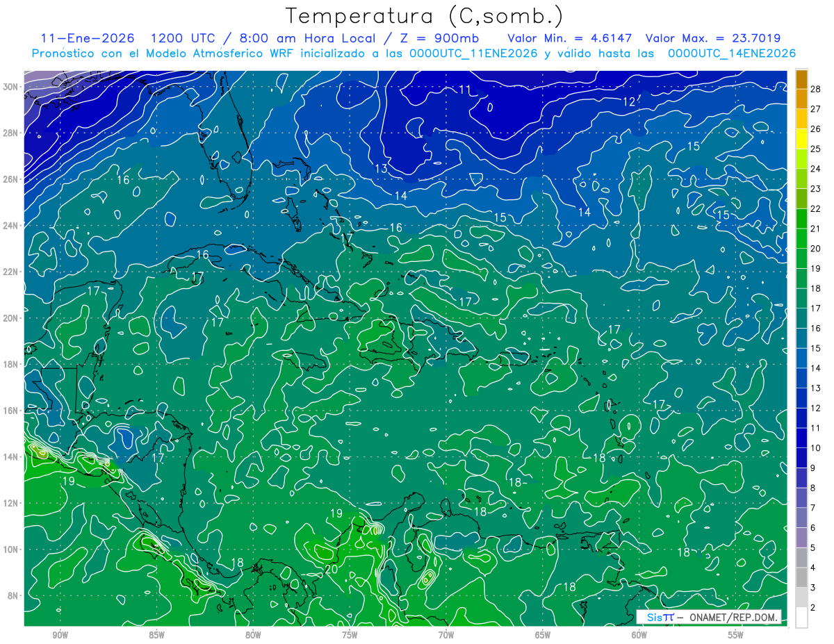Click the "21" label on the color scale
834x644 pixels.
click(817, 229)
